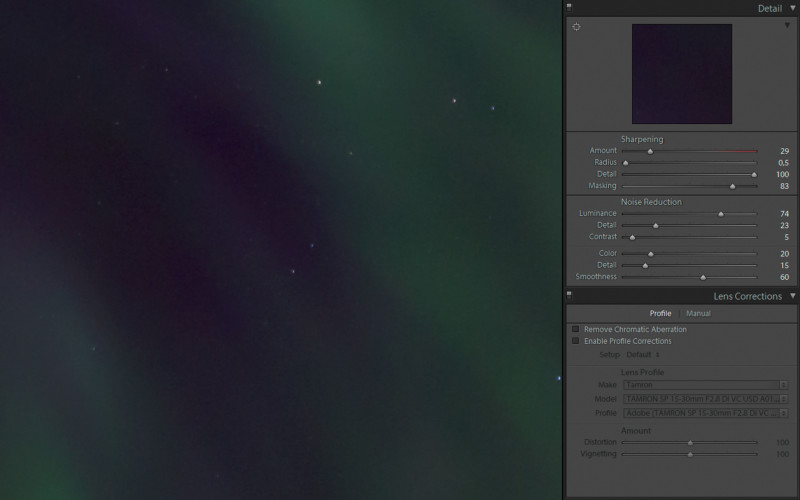800x500 pixels.
Task: Enable Remove Chromatic Aberration checkbox
Action: (x=576, y=329)
